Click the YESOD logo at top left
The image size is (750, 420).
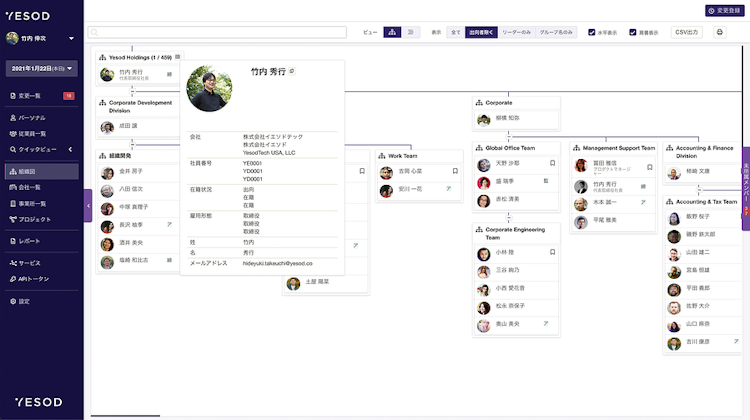pyautogui.click(x=28, y=16)
